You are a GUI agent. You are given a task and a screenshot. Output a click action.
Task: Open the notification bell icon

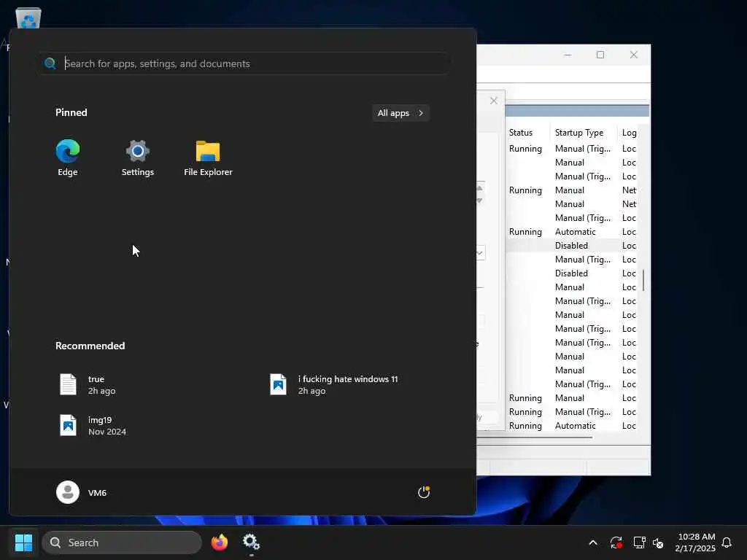[727, 542]
